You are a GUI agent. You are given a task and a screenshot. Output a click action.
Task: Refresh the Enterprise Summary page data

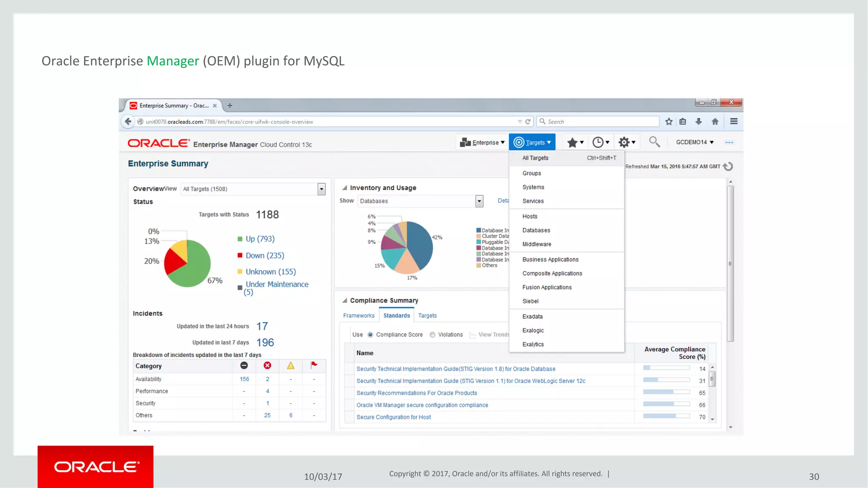[x=728, y=166]
